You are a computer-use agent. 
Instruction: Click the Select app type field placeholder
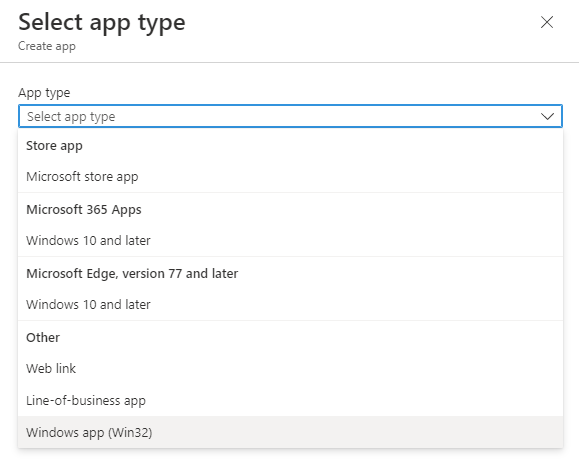(x=71, y=117)
